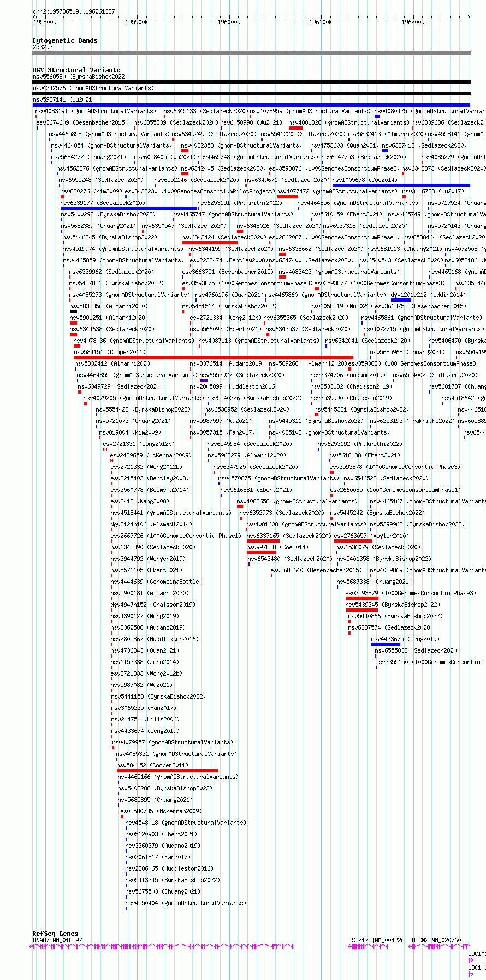The width and height of the screenshot is (486, 980).
Task: Open nsv6555038 (Sedlazeck2020) variant
Action: 418,651
